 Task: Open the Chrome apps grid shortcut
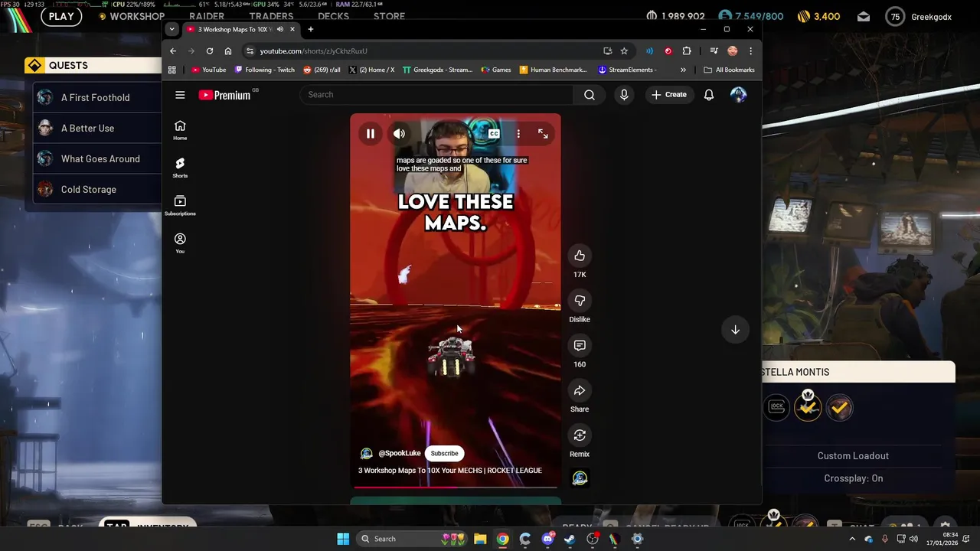[x=172, y=70]
